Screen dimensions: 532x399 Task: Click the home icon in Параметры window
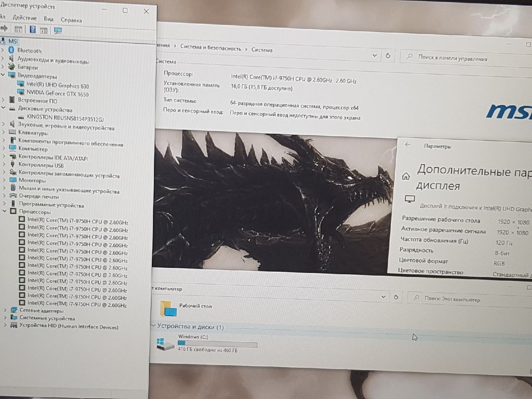point(406,177)
